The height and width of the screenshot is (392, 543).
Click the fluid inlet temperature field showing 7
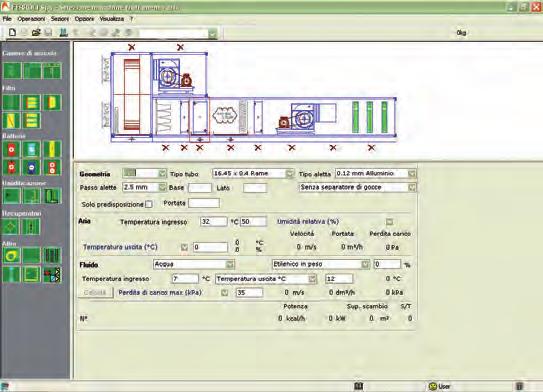point(185,279)
